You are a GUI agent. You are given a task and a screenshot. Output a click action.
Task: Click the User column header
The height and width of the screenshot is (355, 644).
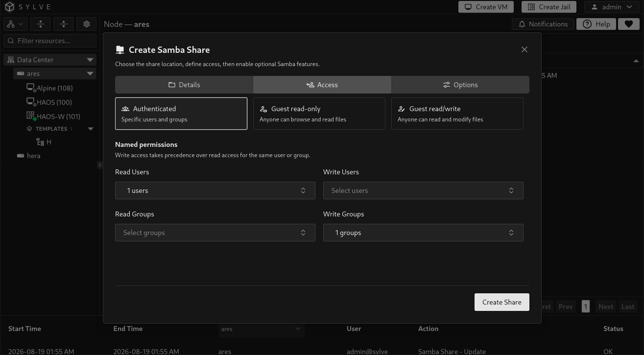click(354, 329)
